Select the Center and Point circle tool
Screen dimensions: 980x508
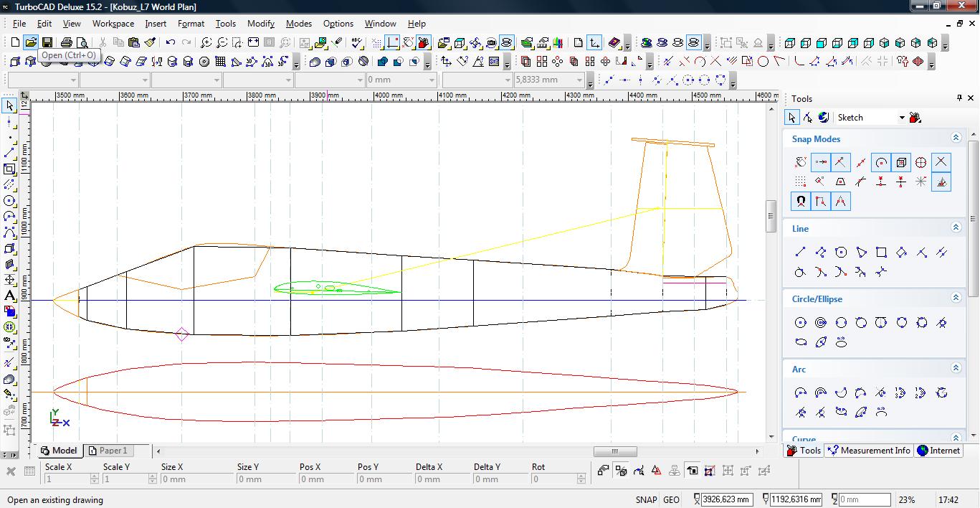pyautogui.click(x=801, y=323)
